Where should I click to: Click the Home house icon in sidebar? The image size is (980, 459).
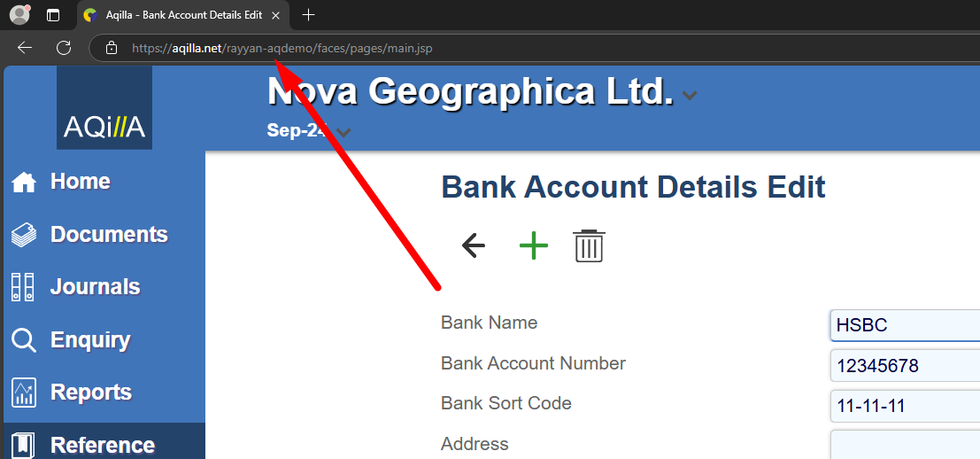click(24, 183)
